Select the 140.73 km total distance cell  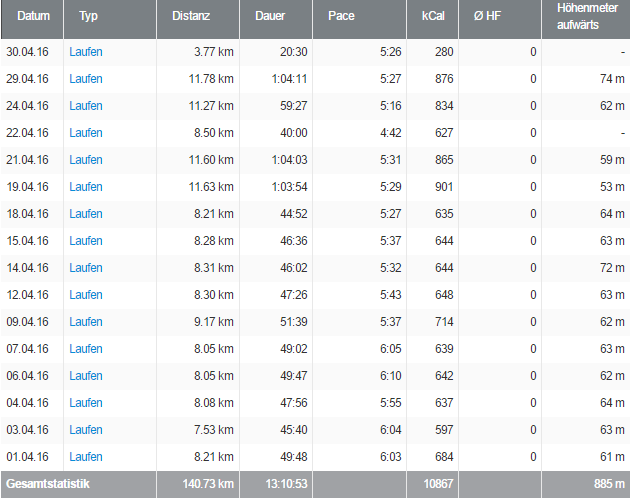point(208,484)
